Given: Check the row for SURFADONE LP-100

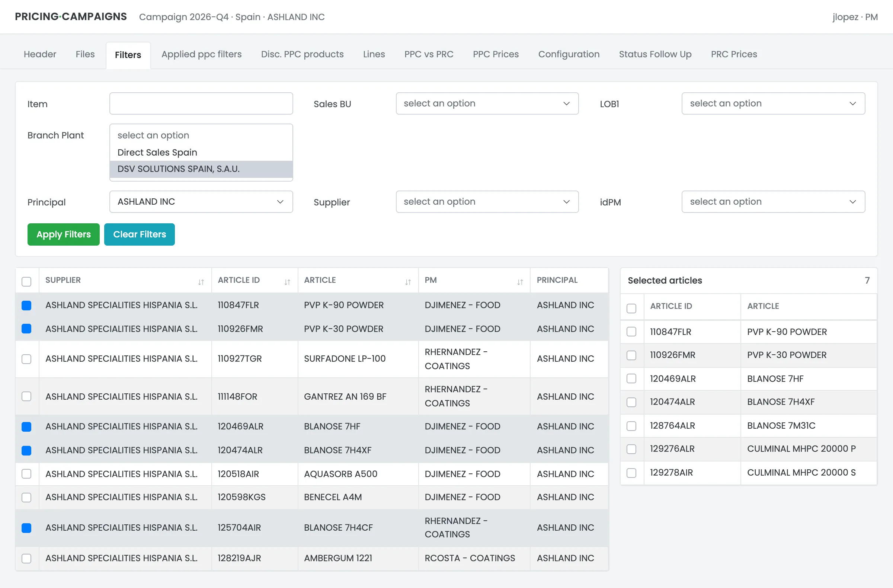Looking at the screenshot, I should [x=27, y=359].
